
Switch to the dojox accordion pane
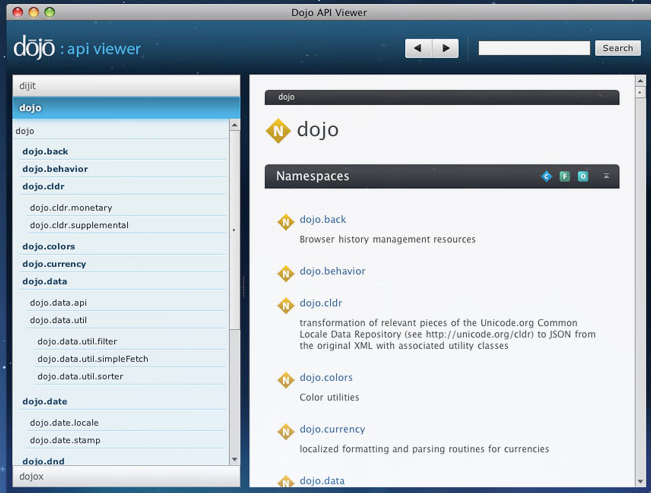[126, 476]
